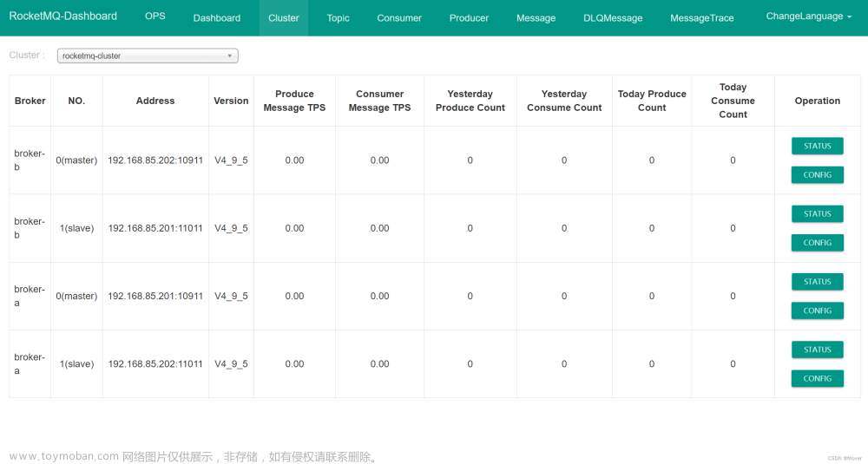Image resolution: width=868 pixels, height=464 pixels.
Task: Click STATUS for broker-b slave
Action: [817, 213]
